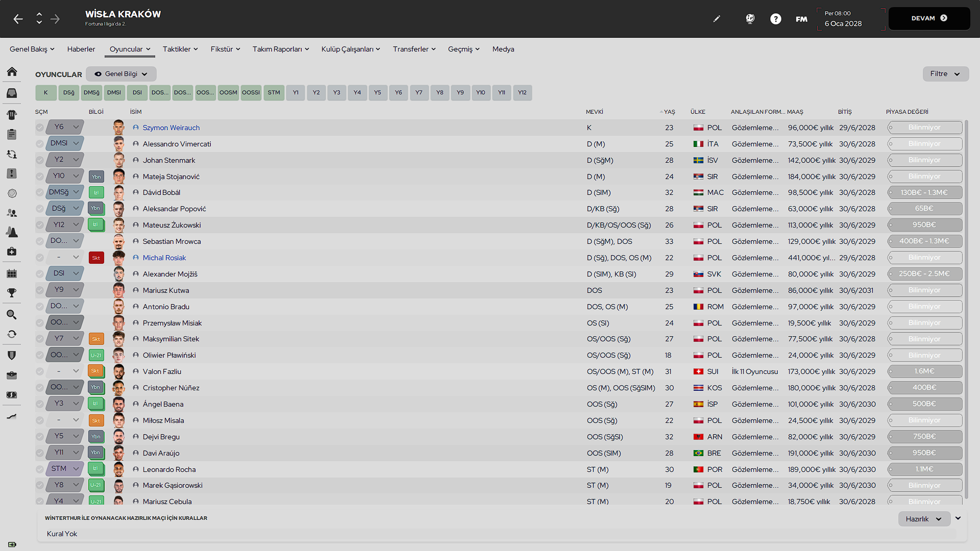This screenshot has height=551, width=980.
Task: Select the STM position filter button
Action: click(x=274, y=93)
